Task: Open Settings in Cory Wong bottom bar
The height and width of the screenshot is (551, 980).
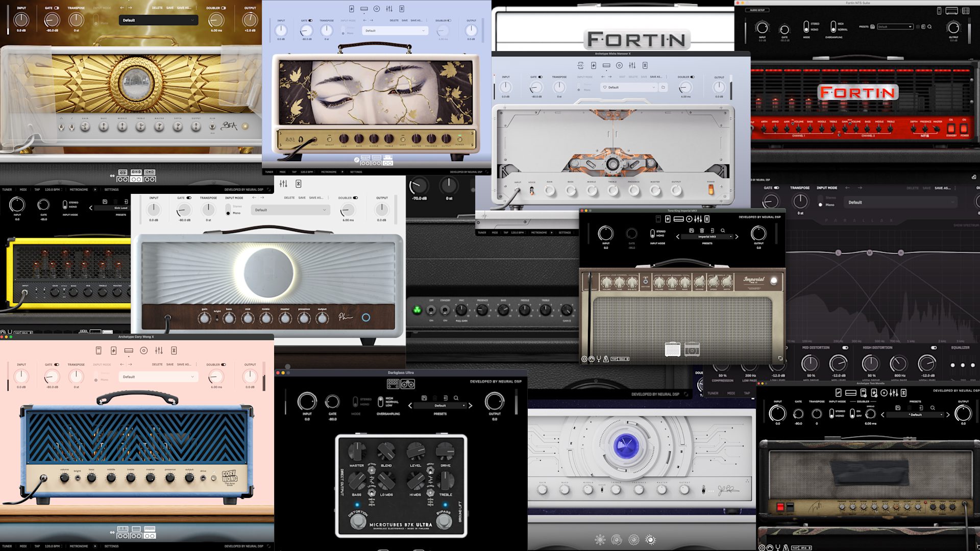Action: (x=111, y=546)
